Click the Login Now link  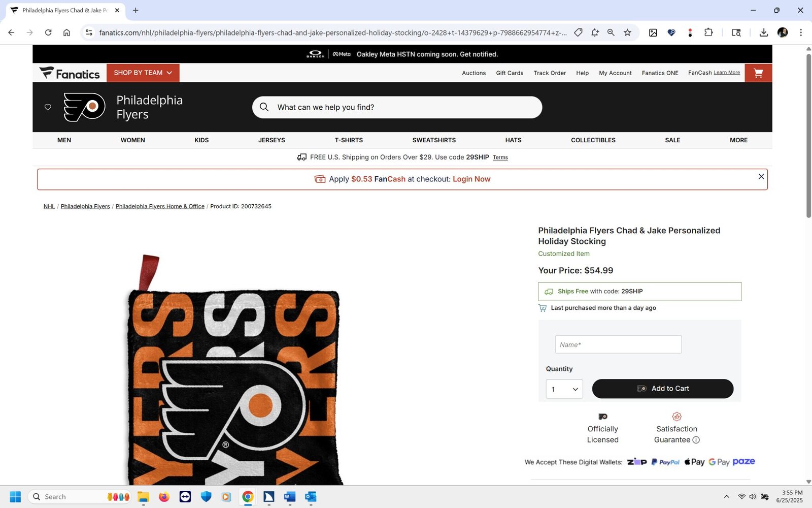471,179
